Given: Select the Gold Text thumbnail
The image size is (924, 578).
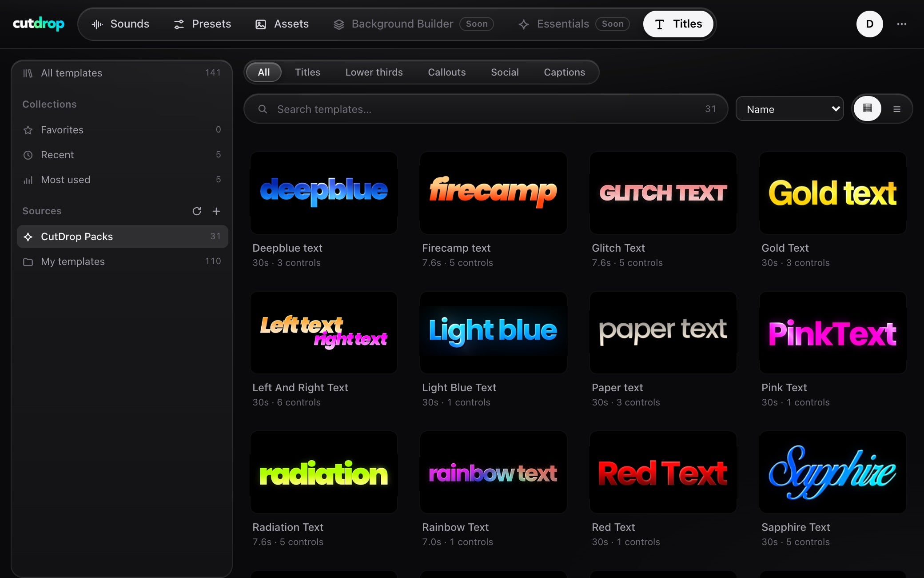Looking at the screenshot, I should (x=833, y=193).
